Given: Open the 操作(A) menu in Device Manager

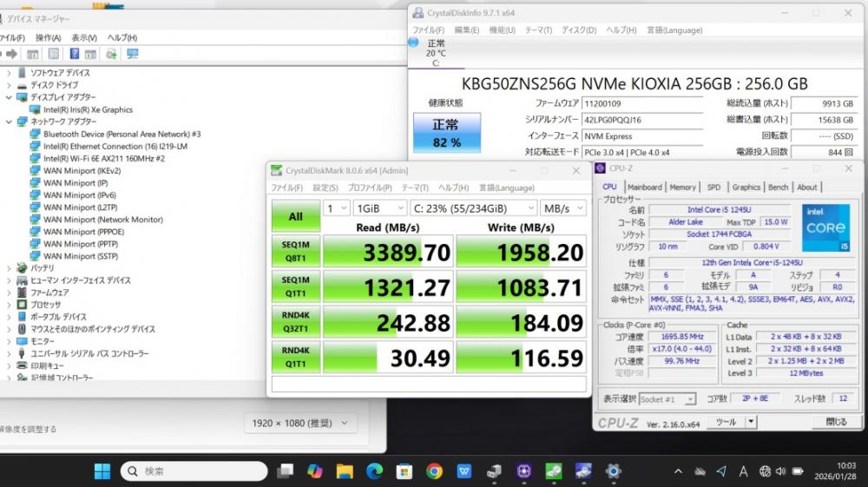Looking at the screenshot, I should (x=48, y=37).
